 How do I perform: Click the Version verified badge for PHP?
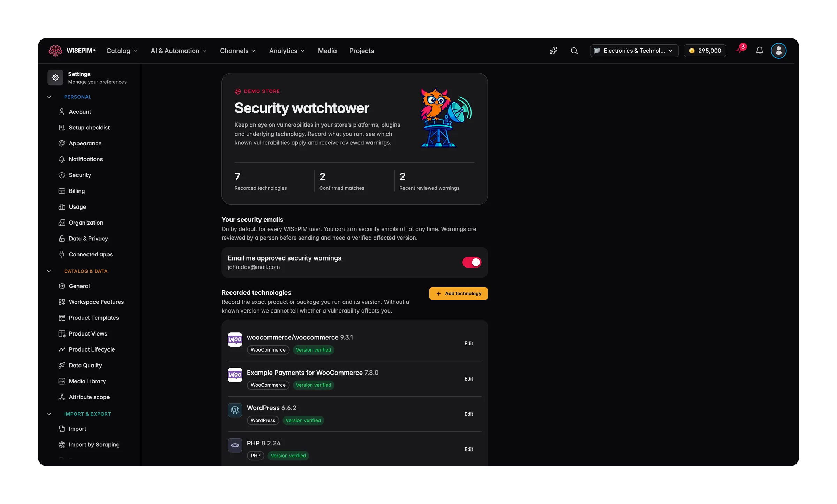[288, 456]
